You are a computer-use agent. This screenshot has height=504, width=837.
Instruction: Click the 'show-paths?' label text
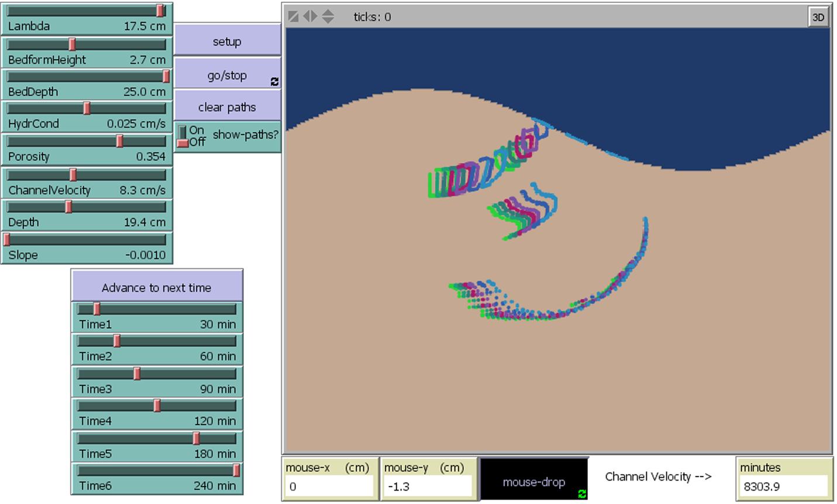point(246,135)
